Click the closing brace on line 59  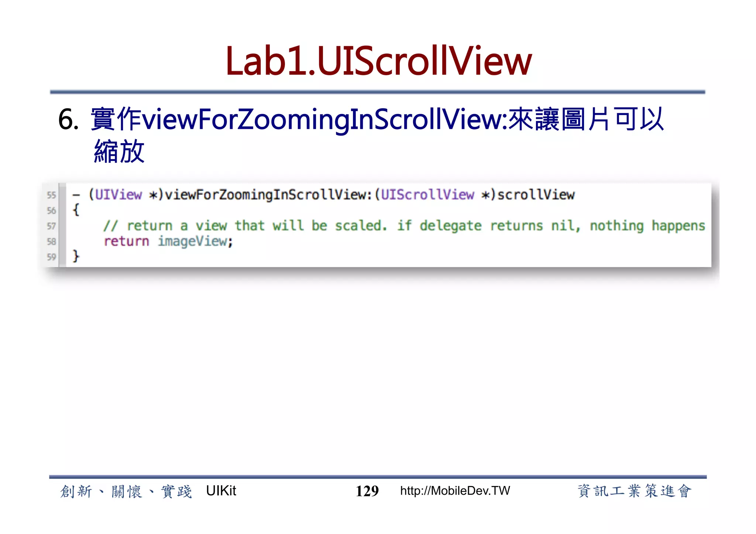point(76,256)
